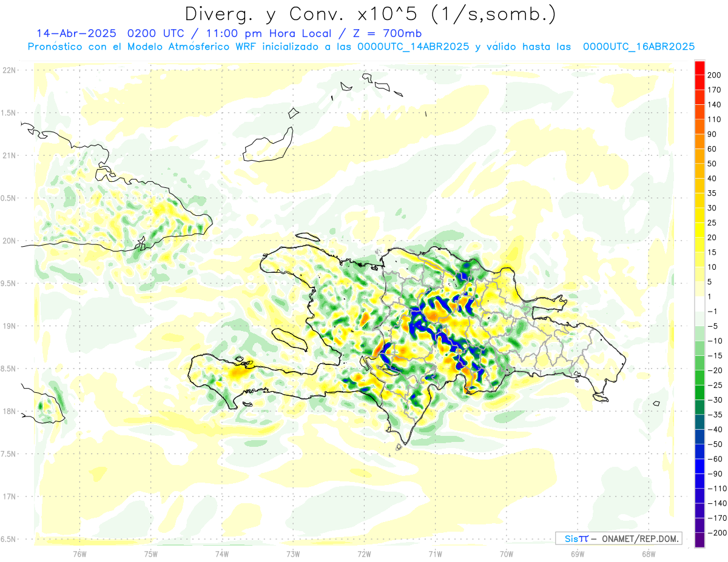Click white legend swatch between 1 and -1

click(x=700, y=304)
